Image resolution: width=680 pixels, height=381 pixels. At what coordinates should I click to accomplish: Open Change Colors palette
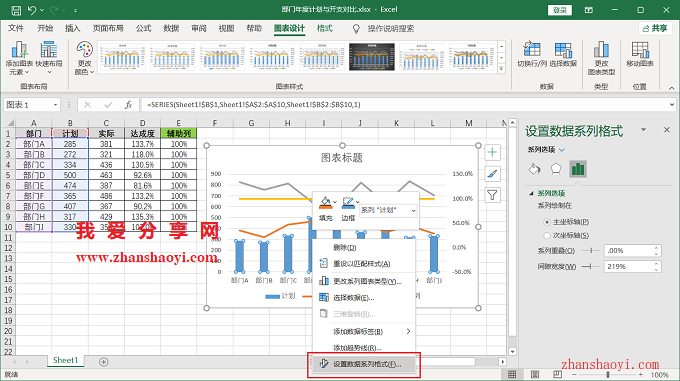click(85, 58)
